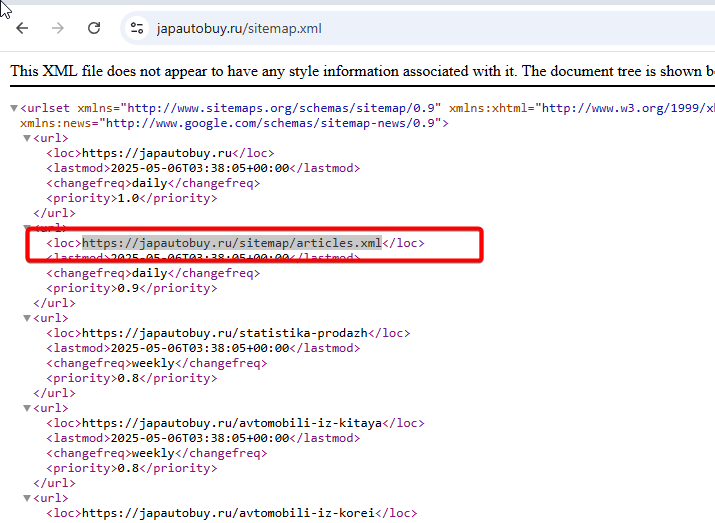Viewport: 715px width, 523px height.
Task: Select the priority value 0.9
Action: click(128, 288)
